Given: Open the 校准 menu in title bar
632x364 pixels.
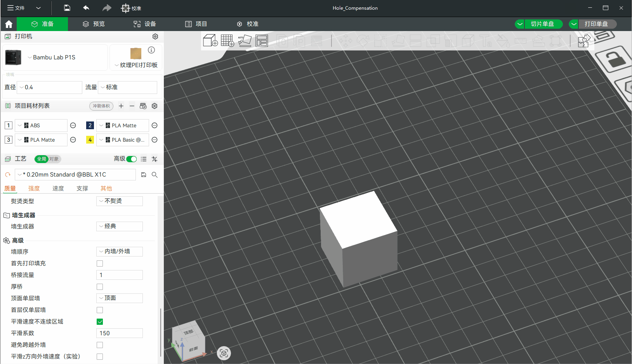Looking at the screenshot, I should pos(131,8).
